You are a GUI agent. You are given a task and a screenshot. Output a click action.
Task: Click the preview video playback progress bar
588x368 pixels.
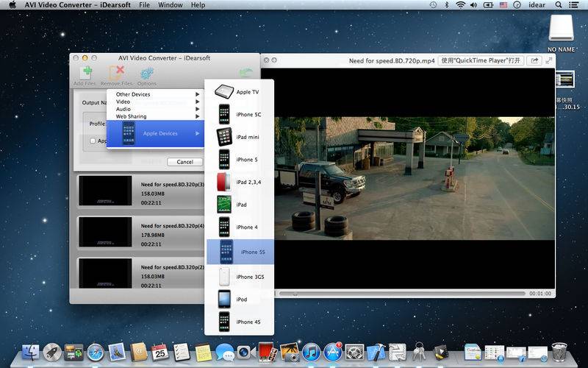402,294
